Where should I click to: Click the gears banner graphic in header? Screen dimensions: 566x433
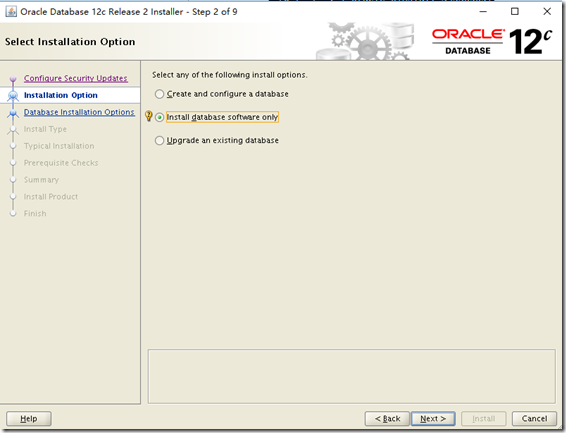365,41
